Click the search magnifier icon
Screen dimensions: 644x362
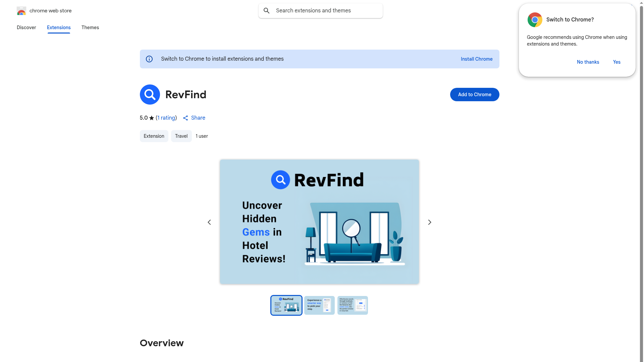tap(267, 11)
